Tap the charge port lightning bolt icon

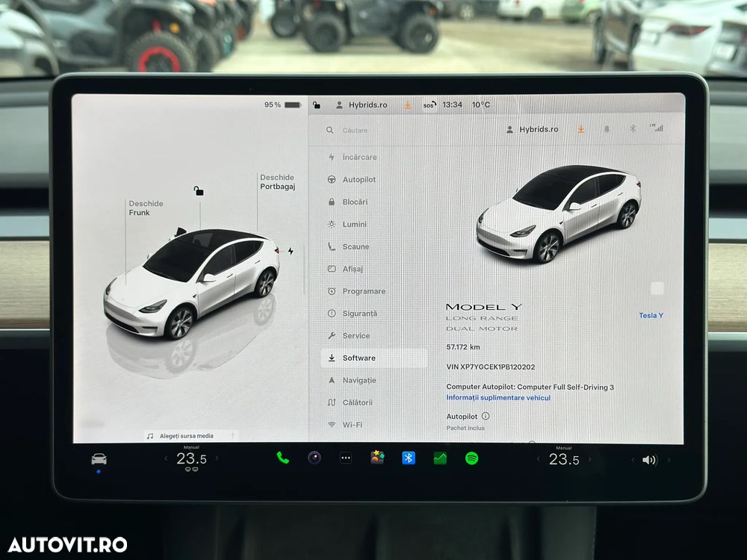[x=291, y=251]
